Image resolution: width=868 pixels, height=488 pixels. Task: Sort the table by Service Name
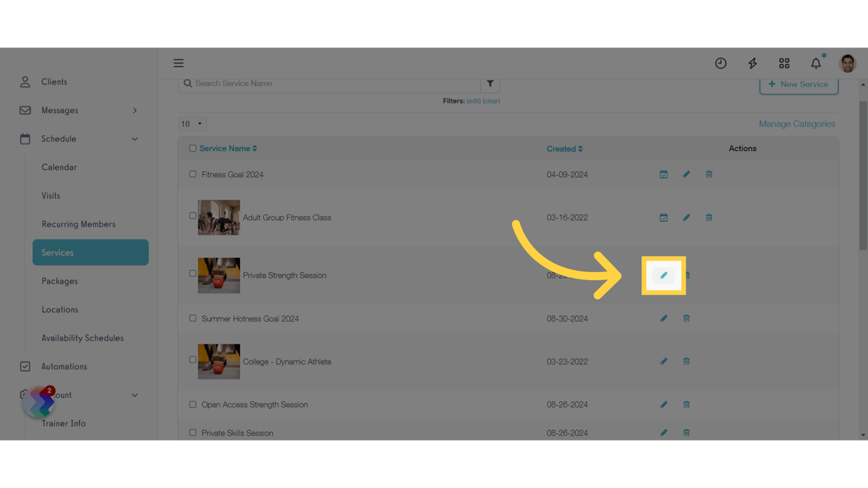(228, 149)
